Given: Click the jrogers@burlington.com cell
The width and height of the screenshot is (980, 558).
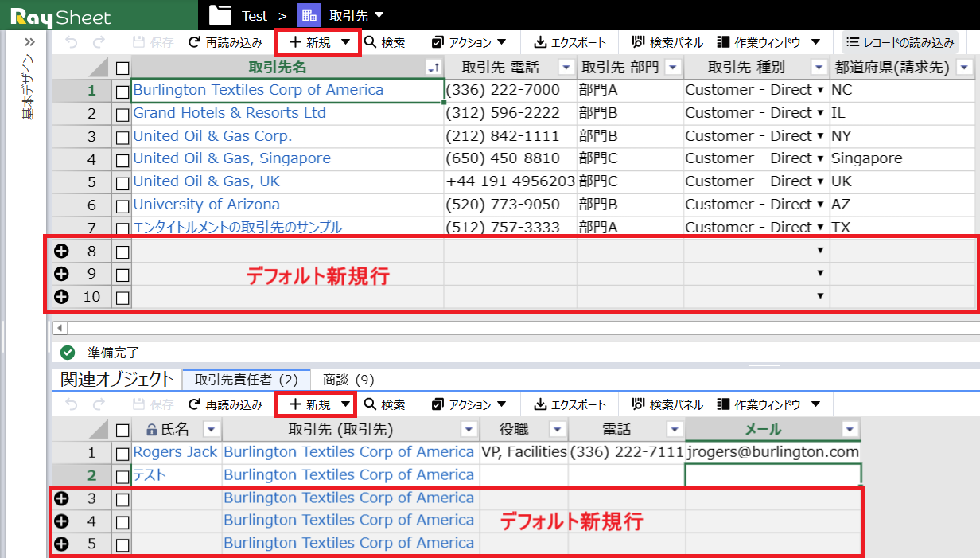Looking at the screenshot, I should tap(772, 452).
